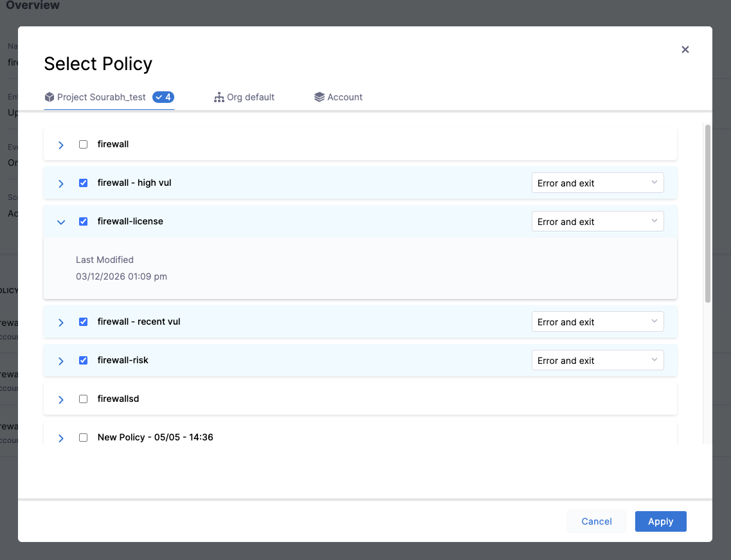Select the New Policy - 05/05 checkbox
The image size is (731, 560).
pyautogui.click(x=83, y=437)
